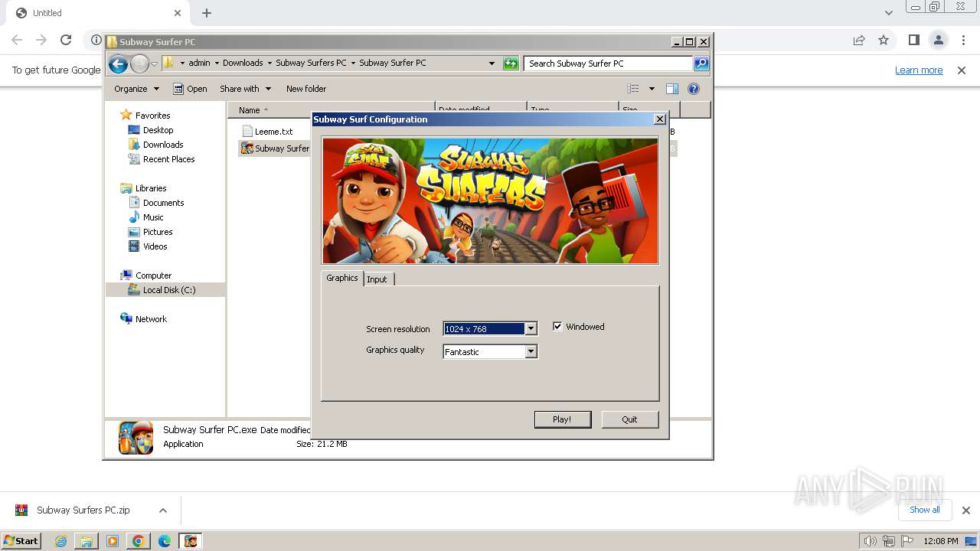Open the Windows Start menu

click(x=21, y=541)
